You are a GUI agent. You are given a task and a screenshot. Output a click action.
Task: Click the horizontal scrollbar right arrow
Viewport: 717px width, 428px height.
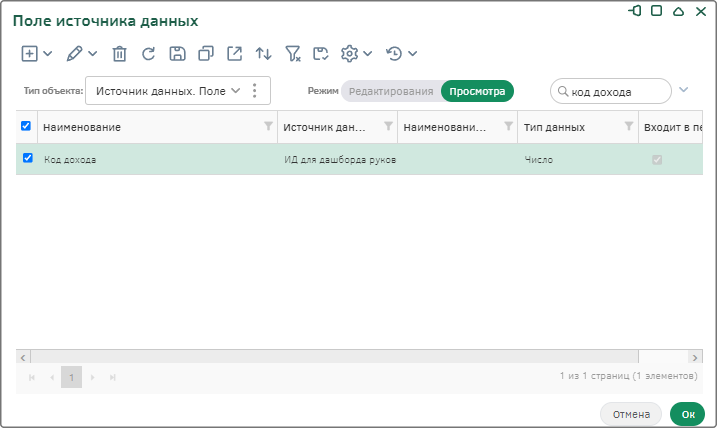coord(695,357)
